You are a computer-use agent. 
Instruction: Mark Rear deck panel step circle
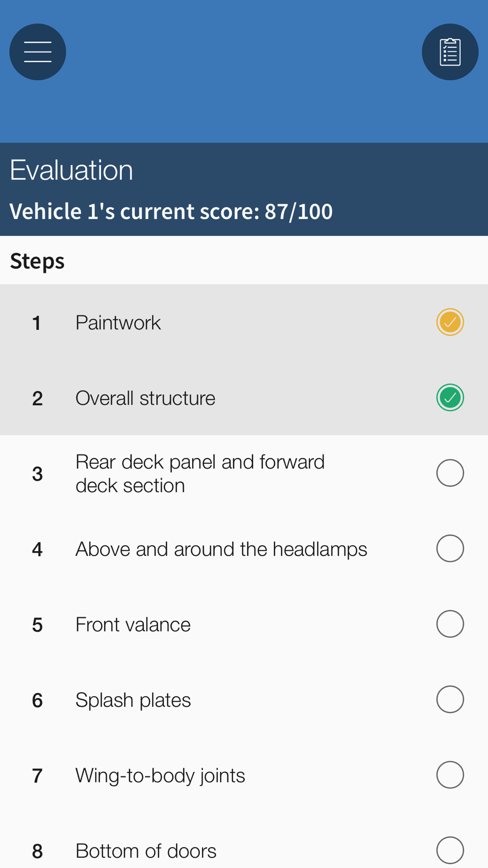(450, 473)
